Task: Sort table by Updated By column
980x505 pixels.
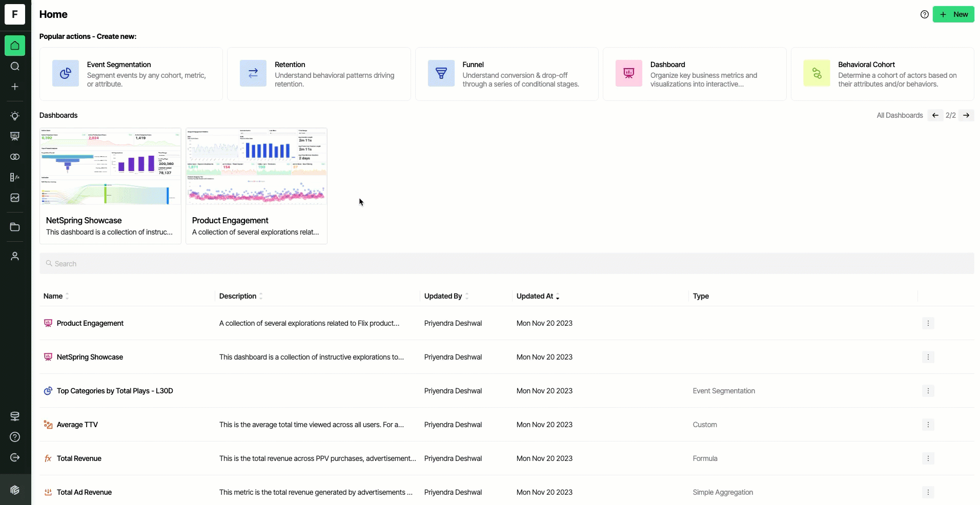Action: tap(446, 296)
